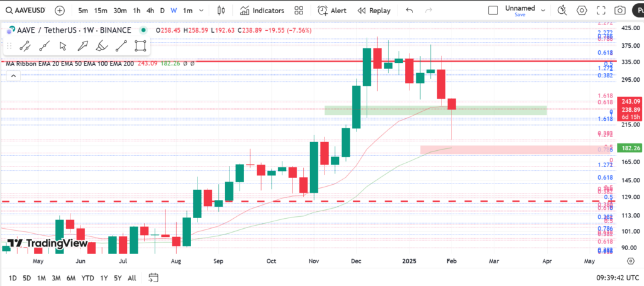Toggle the layout setup square button

pyautogui.click(x=494, y=11)
